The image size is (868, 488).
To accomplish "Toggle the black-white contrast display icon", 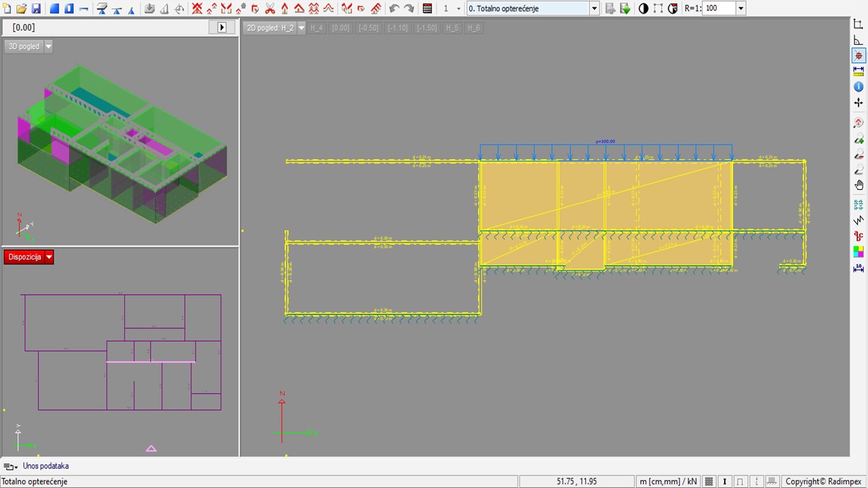I will [x=644, y=9].
